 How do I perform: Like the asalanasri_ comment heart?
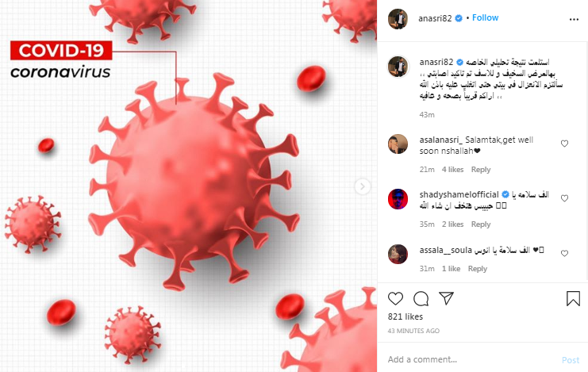coord(564,144)
